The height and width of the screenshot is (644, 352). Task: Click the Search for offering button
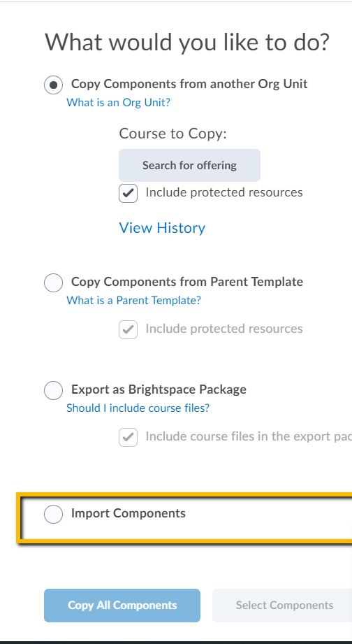coord(189,165)
